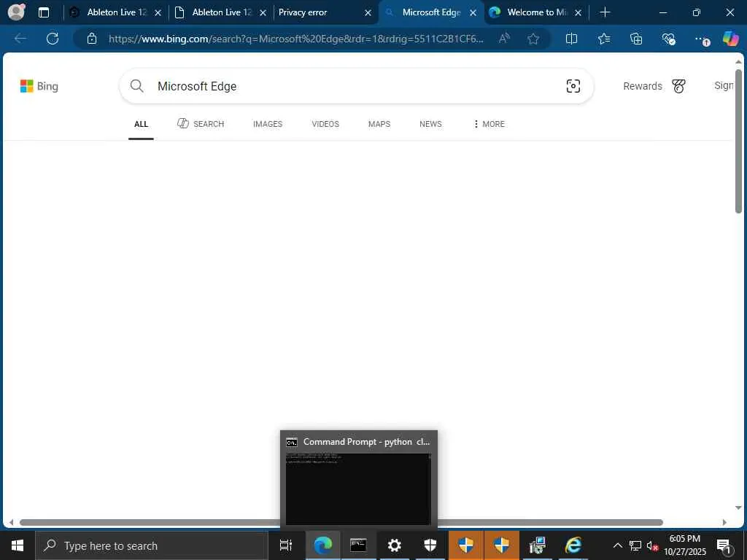This screenshot has width=747, height=560.
Task: Click the Bing logo
Action: 39,86
